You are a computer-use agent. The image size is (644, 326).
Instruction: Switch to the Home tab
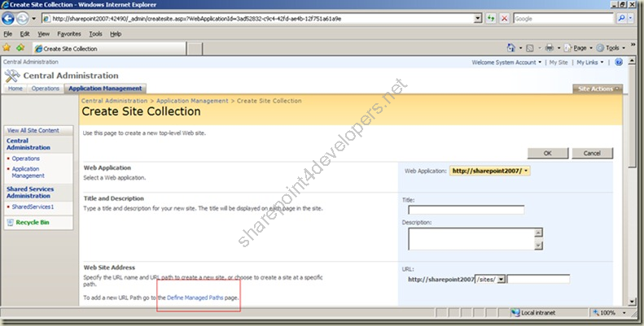point(15,89)
